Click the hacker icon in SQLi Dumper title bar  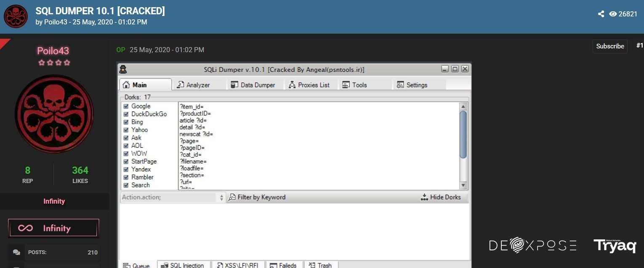[x=123, y=69]
